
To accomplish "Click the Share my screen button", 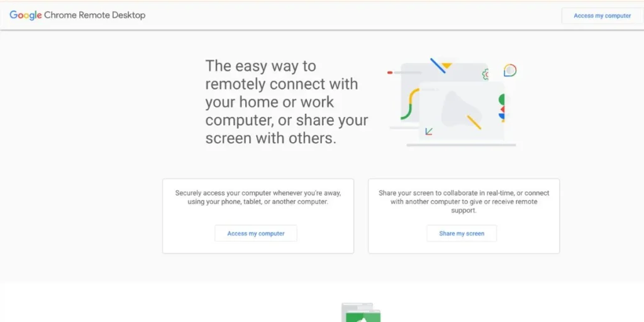I will click(x=462, y=233).
